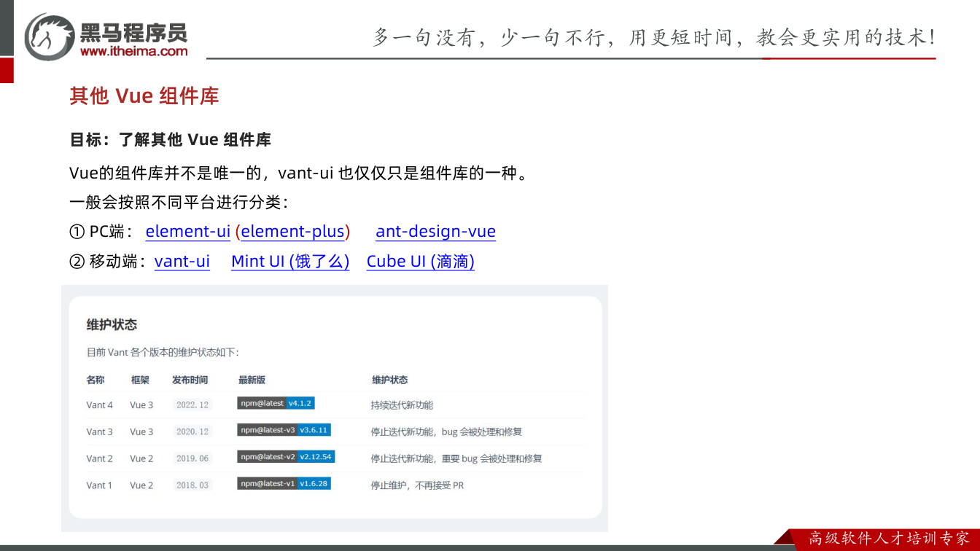This screenshot has height=551, width=980.
Task: Click the 维护状态 card heading
Action: [x=112, y=325]
